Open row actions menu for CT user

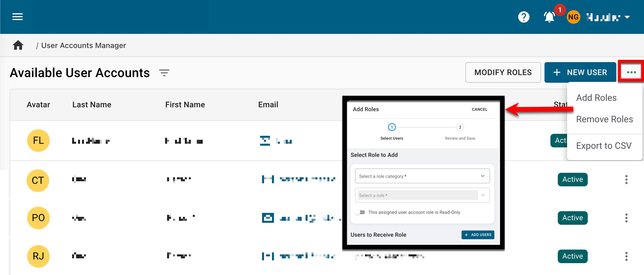pos(626,180)
